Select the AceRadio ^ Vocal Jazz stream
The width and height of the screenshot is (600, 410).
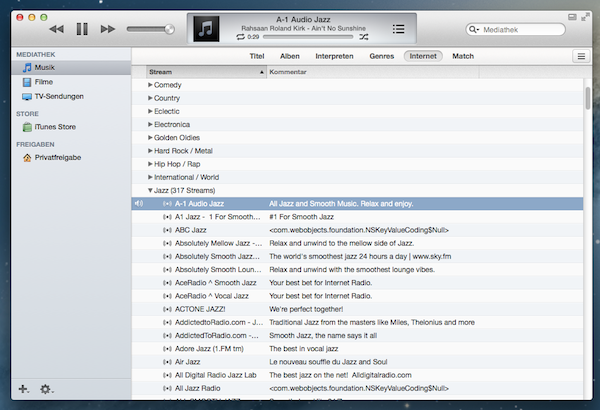click(357, 296)
